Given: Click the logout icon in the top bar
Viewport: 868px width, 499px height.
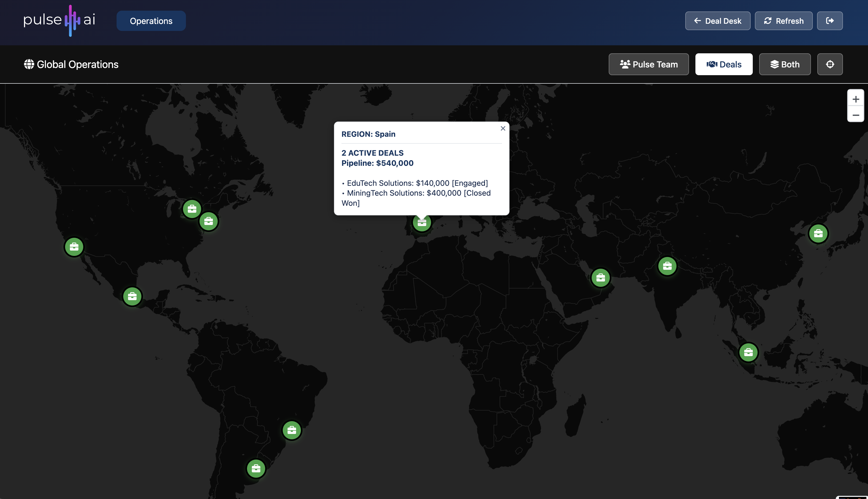Looking at the screenshot, I should (x=830, y=21).
